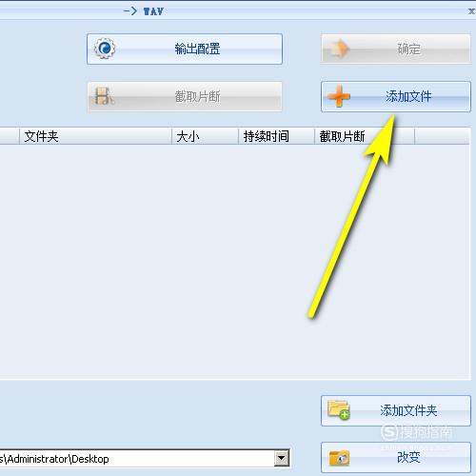Sort by the 持续时间 column header
Screen dimensions: 476x476
click(x=276, y=136)
